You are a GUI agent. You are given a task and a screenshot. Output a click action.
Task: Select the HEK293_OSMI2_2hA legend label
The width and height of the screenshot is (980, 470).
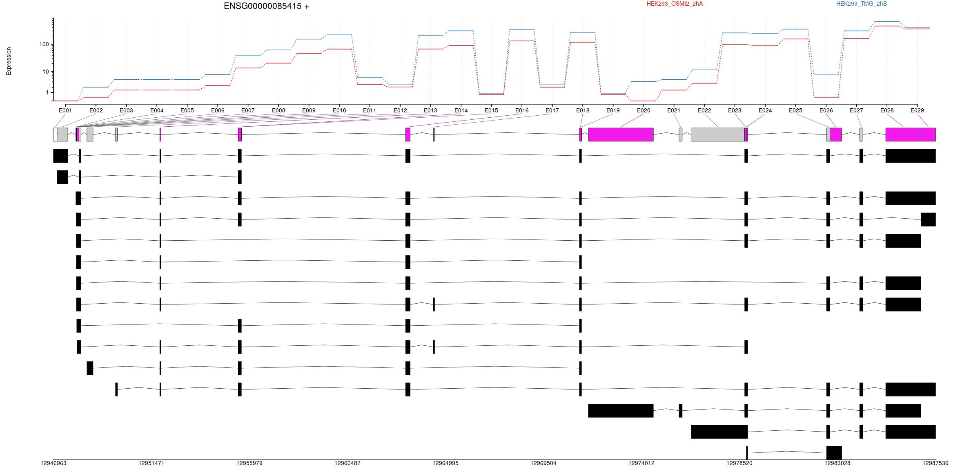675,4
